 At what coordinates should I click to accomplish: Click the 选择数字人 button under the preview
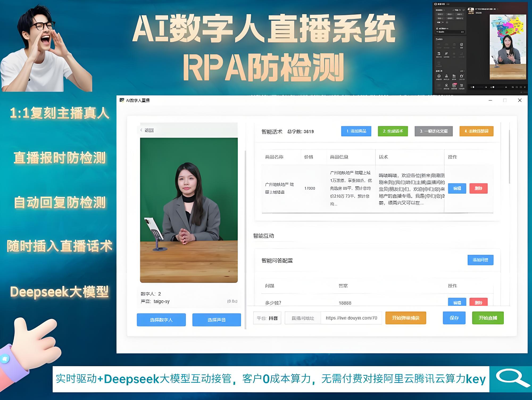(x=161, y=320)
